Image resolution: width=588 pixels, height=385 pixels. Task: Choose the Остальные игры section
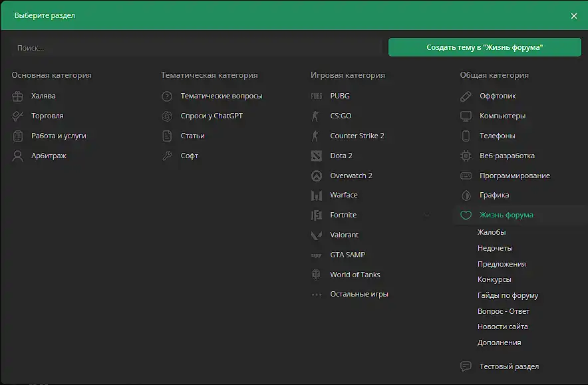click(x=359, y=295)
